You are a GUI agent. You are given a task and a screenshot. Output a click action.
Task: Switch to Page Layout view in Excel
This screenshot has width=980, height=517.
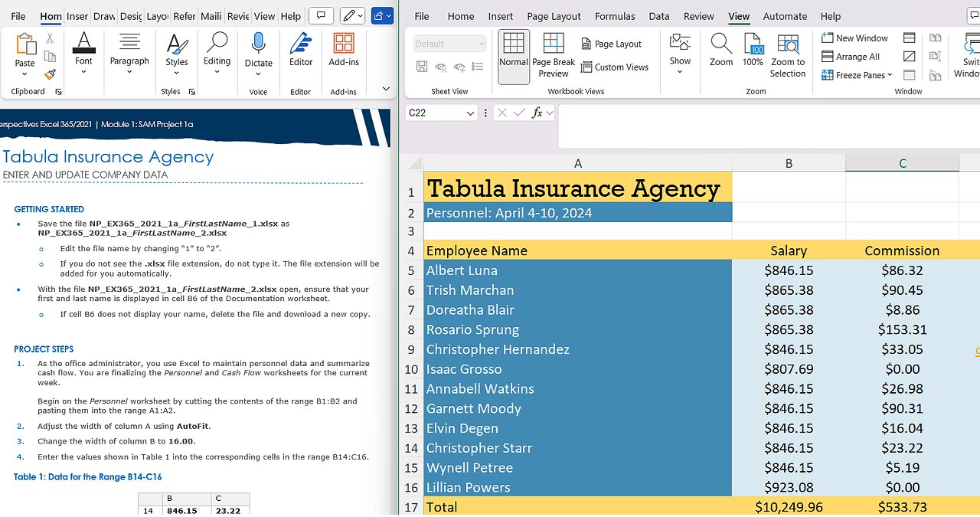pos(610,44)
